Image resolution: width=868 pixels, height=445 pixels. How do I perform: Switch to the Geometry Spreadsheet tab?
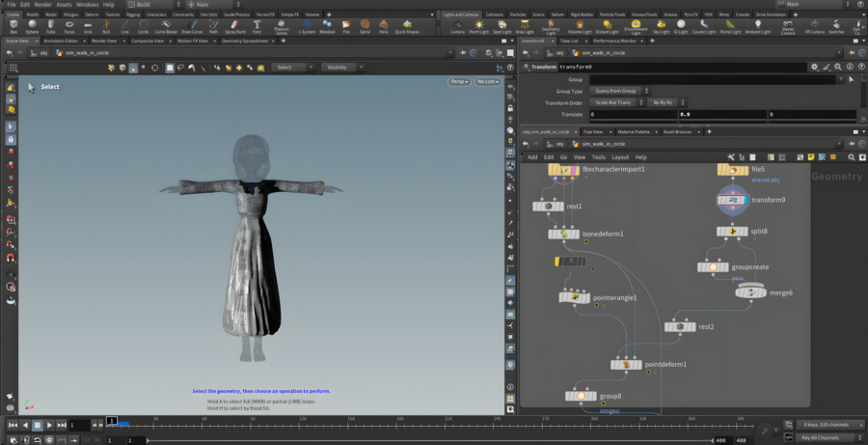(x=245, y=42)
